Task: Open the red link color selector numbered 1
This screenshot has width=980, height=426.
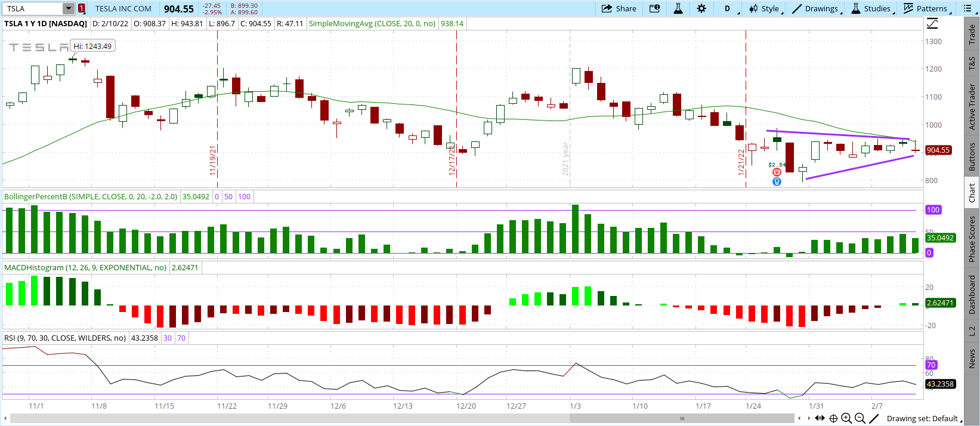Action: point(81,8)
